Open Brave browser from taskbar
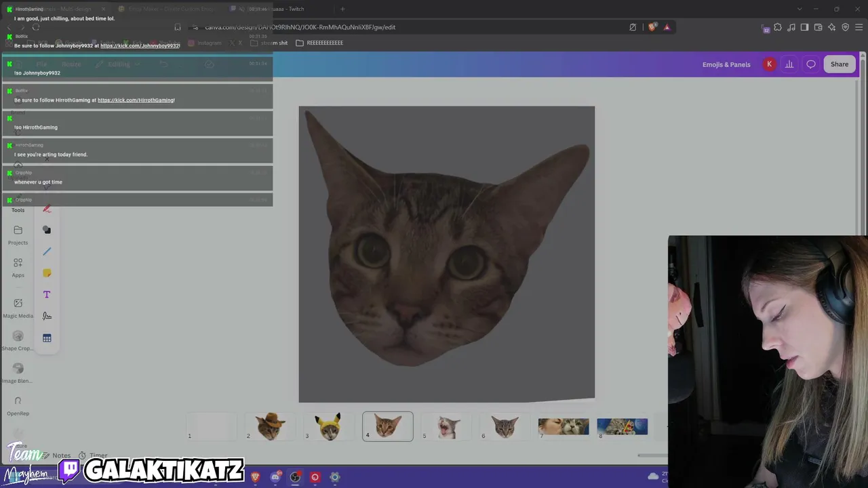 pos(256,477)
